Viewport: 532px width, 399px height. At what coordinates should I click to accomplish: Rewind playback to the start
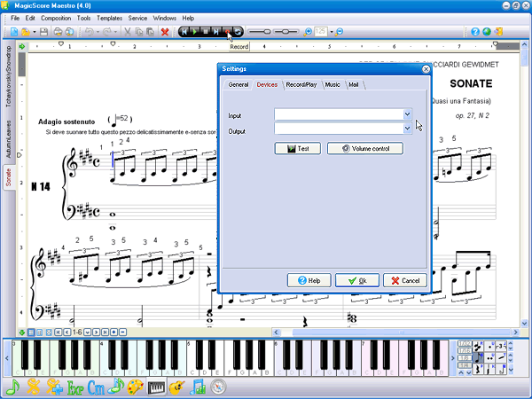(184, 32)
